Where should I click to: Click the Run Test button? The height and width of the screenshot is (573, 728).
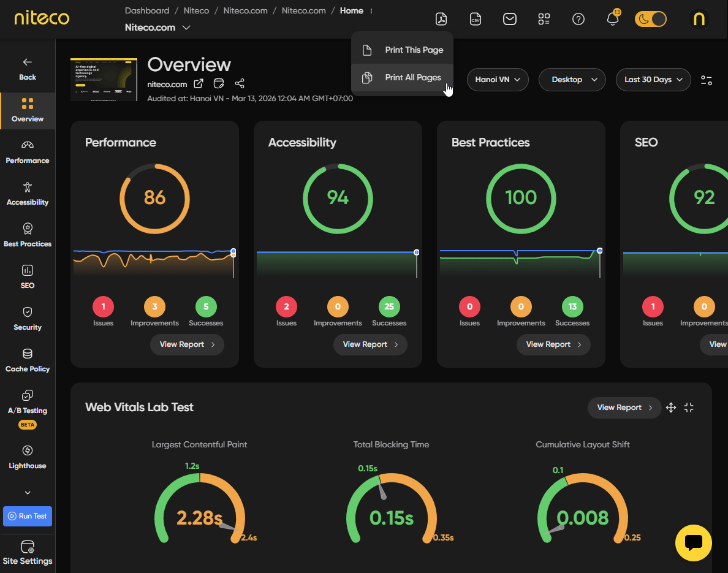click(x=28, y=516)
